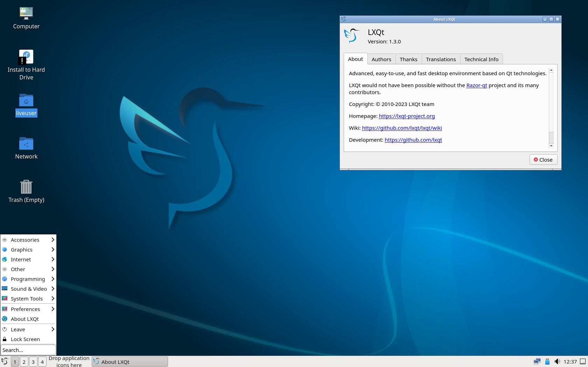Click the About dialog scrollbar up arrow
Viewport: 588px width, 367px height.
pyautogui.click(x=551, y=70)
